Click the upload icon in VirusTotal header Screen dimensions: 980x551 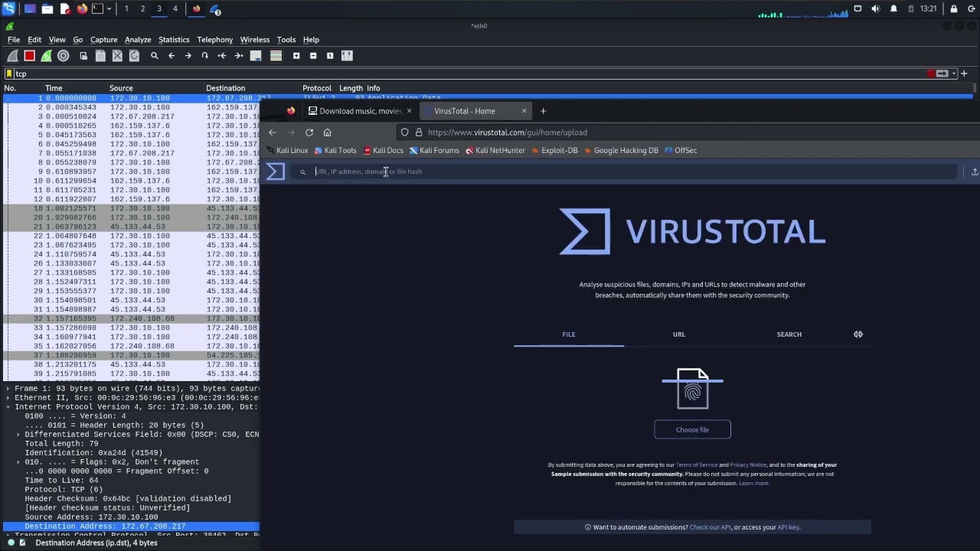(x=974, y=171)
